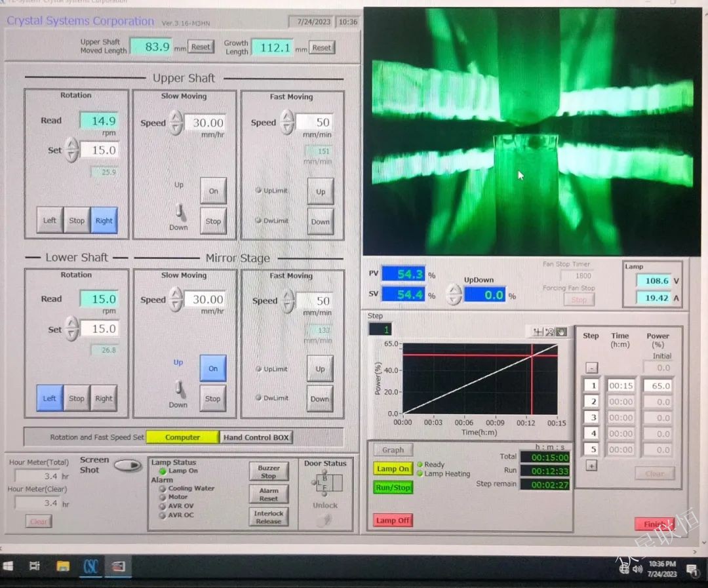This screenshot has height=588, width=708.
Task: Switch to Hand Control BOX mode
Action: point(256,437)
